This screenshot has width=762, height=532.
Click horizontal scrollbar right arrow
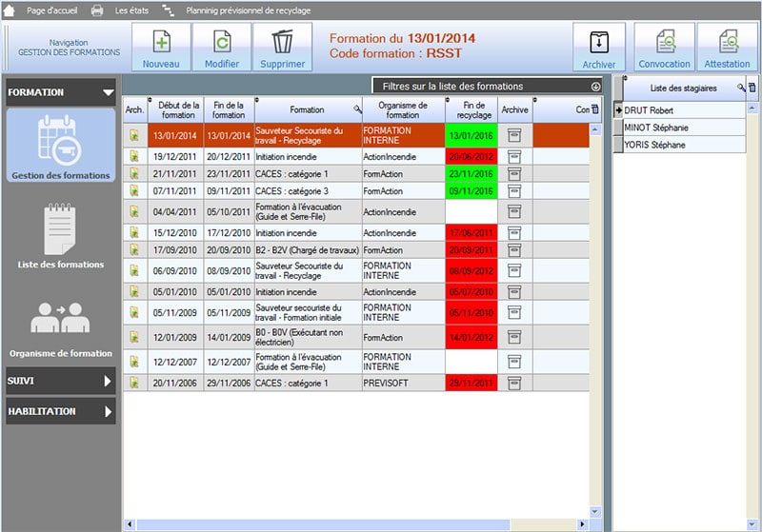point(582,524)
